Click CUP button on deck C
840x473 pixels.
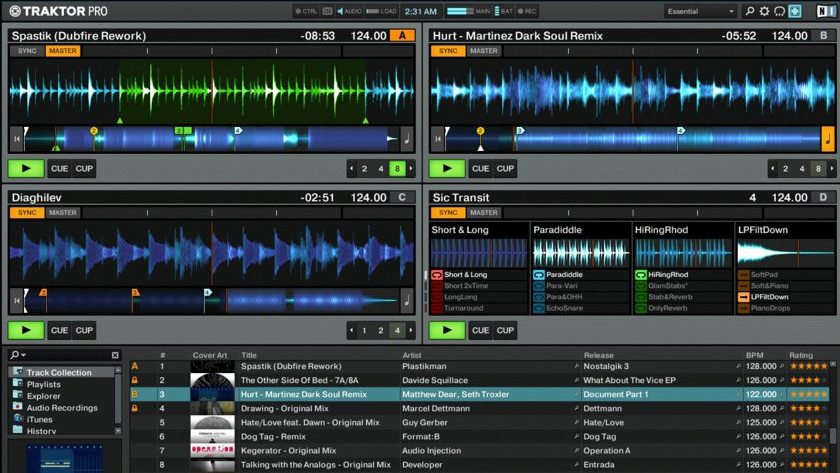coord(84,330)
